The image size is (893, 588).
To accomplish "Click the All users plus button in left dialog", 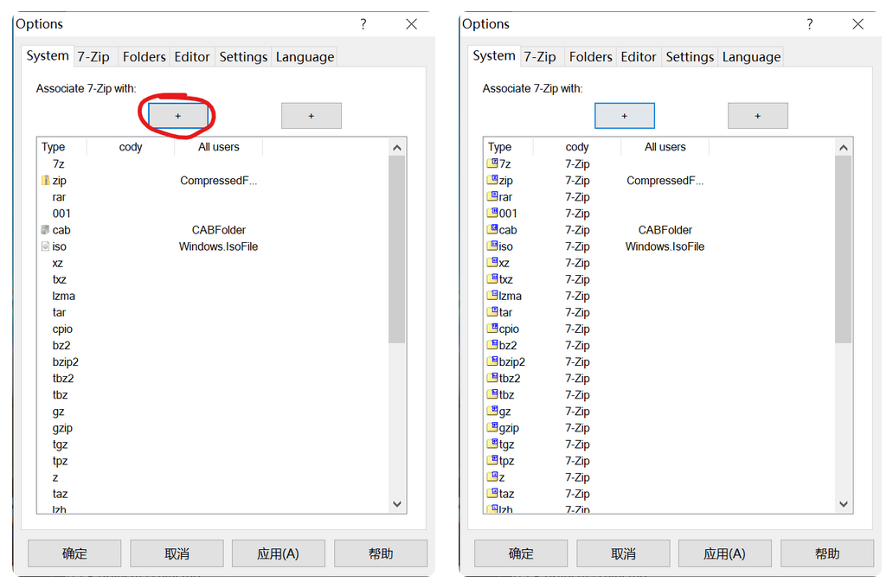I will coord(312,116).
